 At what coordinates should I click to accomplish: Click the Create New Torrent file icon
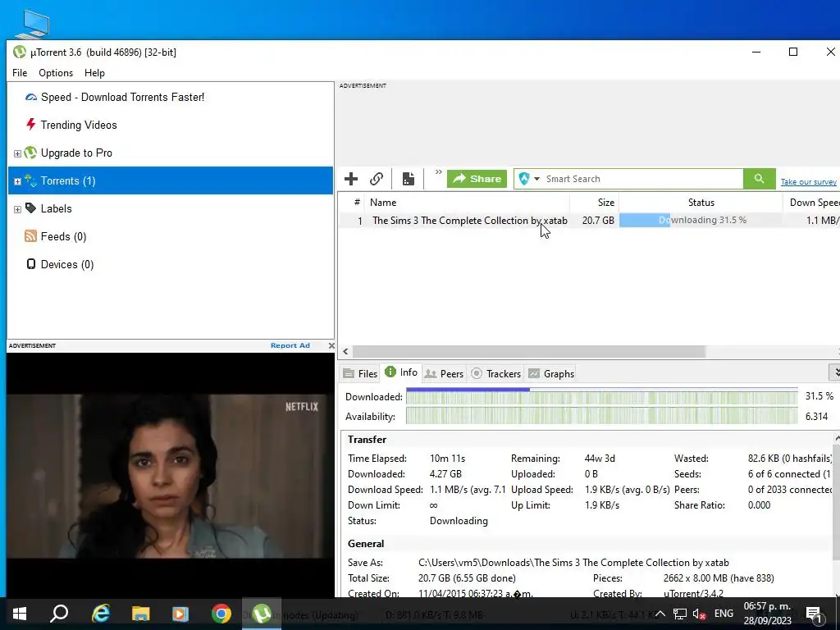point(409,179)
